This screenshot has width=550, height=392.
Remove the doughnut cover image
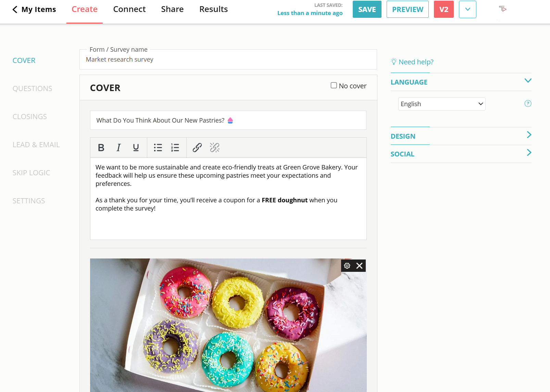(x=359, y=266)
